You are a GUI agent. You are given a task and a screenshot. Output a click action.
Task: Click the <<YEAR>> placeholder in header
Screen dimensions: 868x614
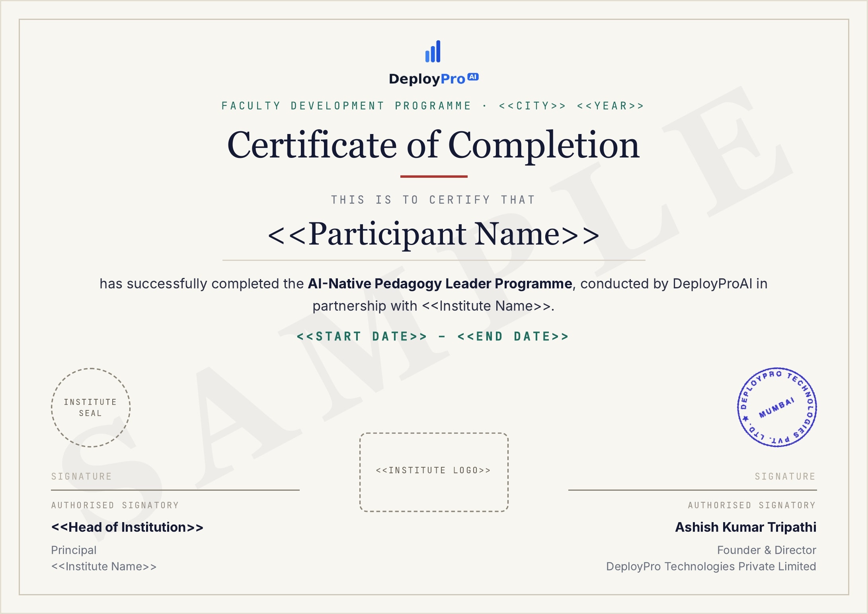click(x=611, y=106)
